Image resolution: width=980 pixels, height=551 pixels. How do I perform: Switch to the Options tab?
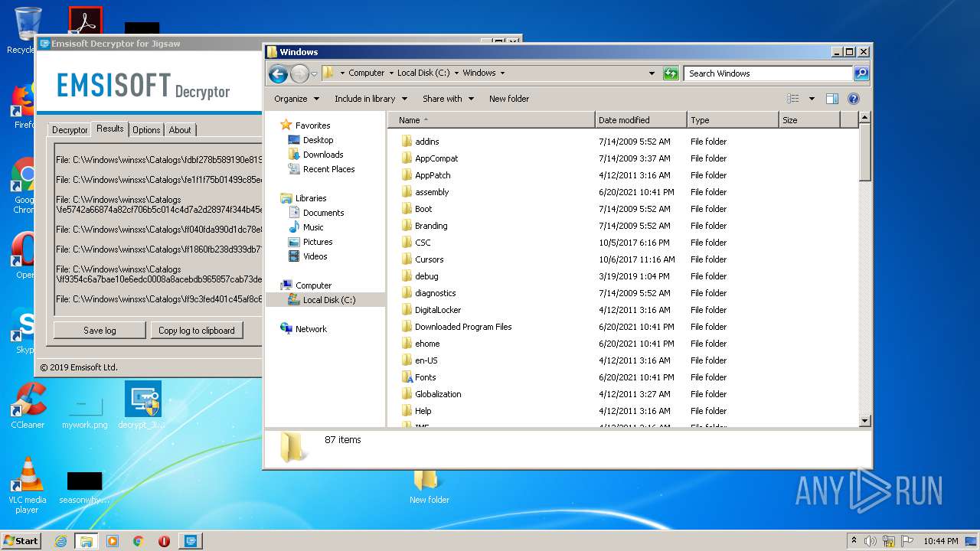point(146,130)
